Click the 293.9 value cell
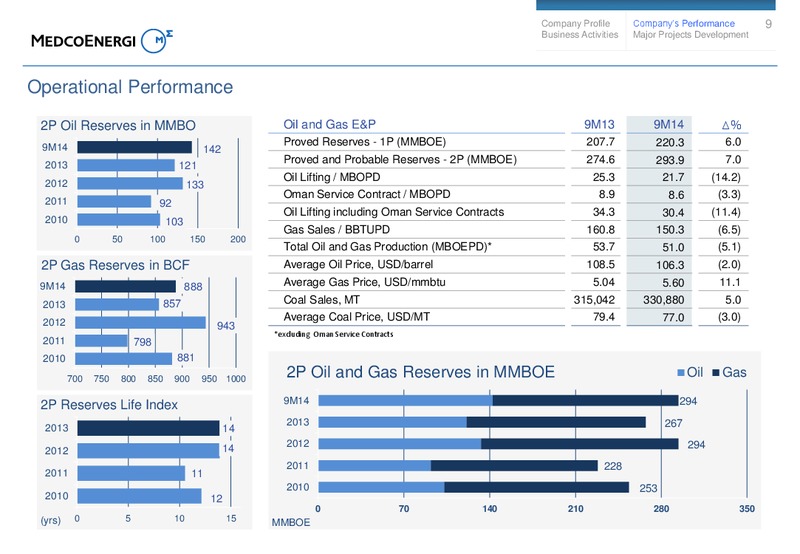 [669, 160]
